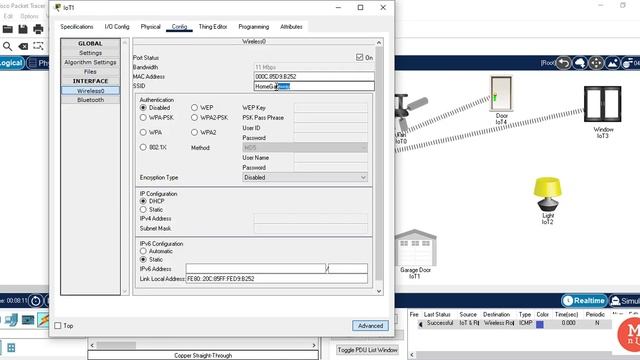Screen dimensions: 640x360
Task: Open the Files sidebar entry
Action: coord(91,71)
